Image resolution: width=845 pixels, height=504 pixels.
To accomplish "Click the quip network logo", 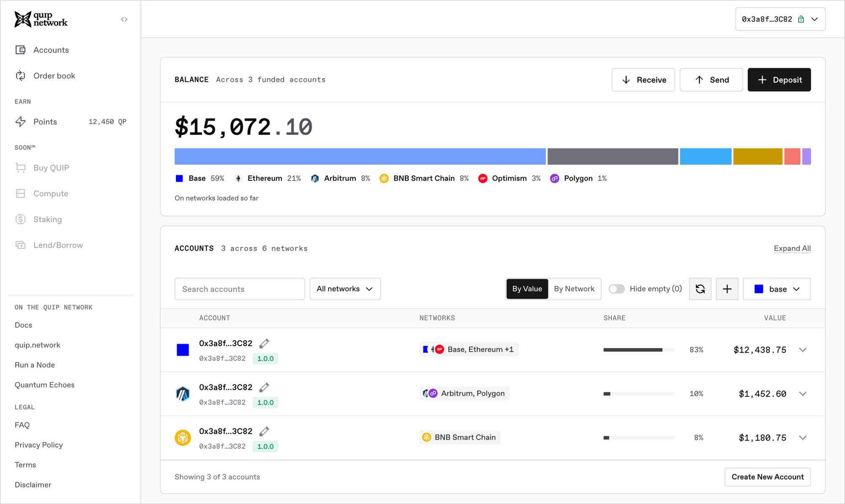I will [41, 19].
